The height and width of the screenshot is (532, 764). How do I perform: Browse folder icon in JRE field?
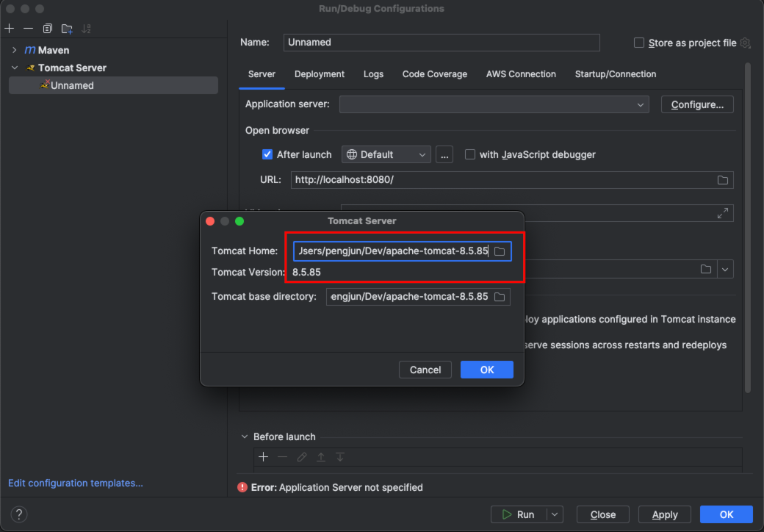pos(705,269)
